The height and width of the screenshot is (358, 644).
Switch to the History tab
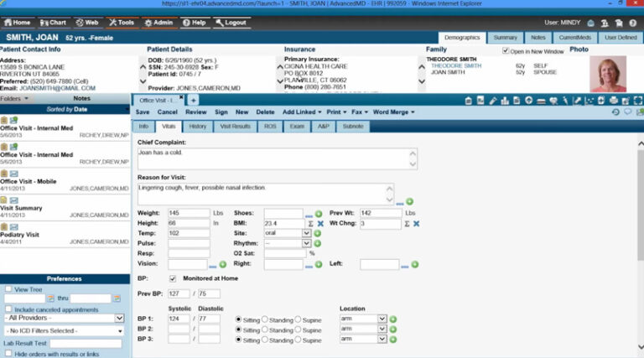pyautogui.click(x=198, y=127)
